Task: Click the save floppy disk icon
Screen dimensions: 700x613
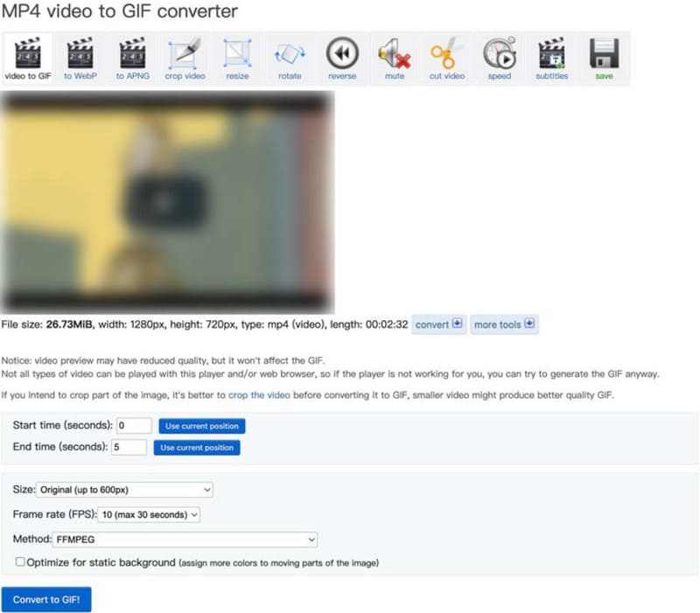Action: [604, 58]
